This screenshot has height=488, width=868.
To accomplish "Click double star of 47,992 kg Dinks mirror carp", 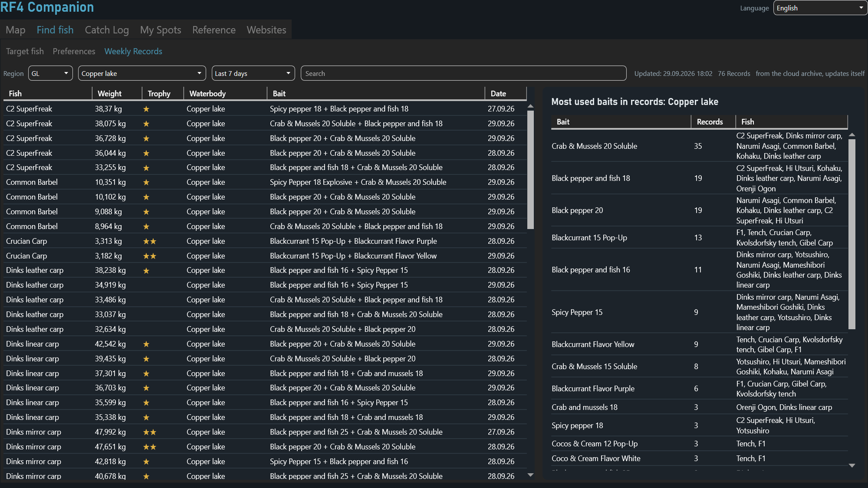I will point(150,432).
